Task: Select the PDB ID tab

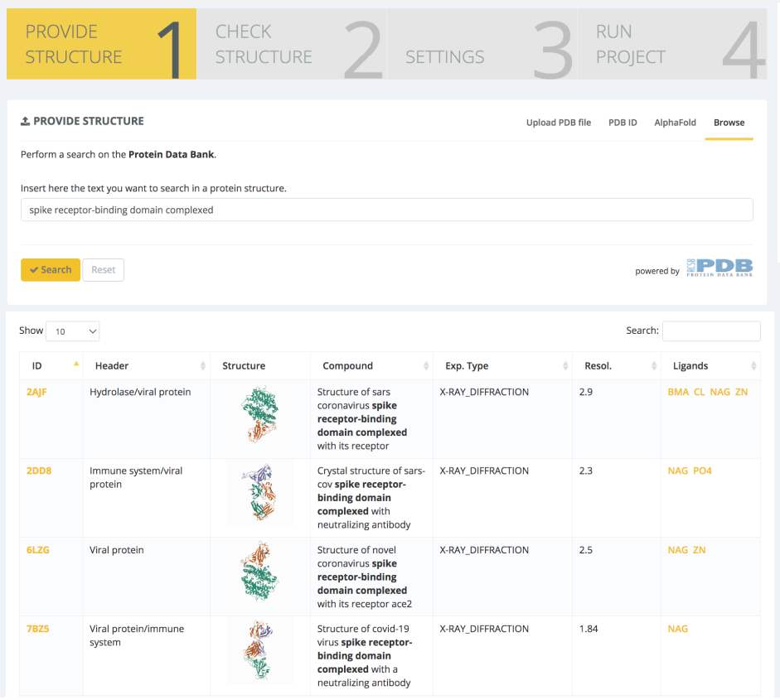Action: coord(623,123)
